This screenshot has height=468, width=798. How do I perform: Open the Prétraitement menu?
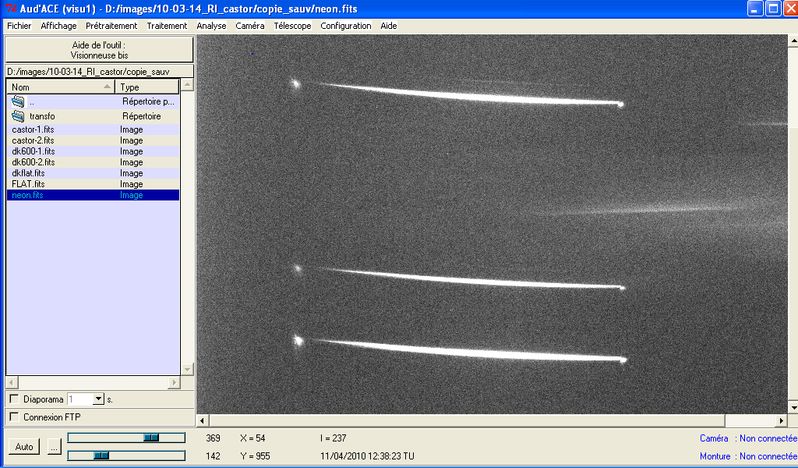[x=111, y=26]
